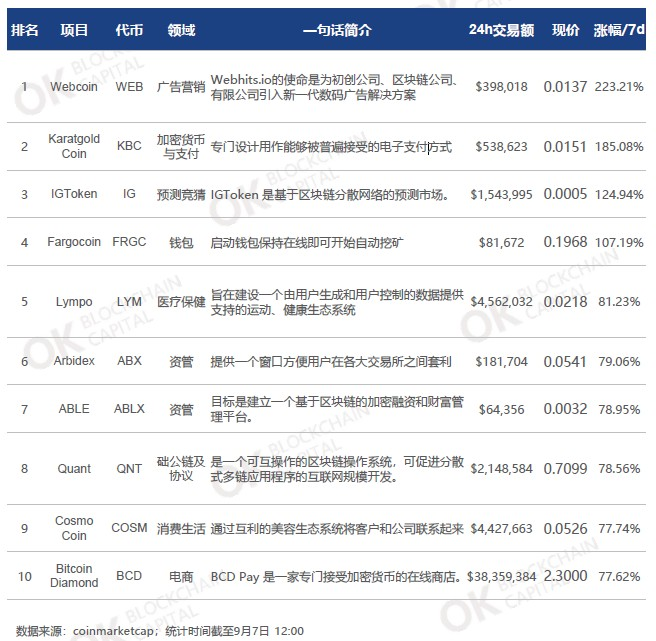Select the Cosmo Coin project name
The height and width of the screenshot is (641, 656).
coord(74,528)
